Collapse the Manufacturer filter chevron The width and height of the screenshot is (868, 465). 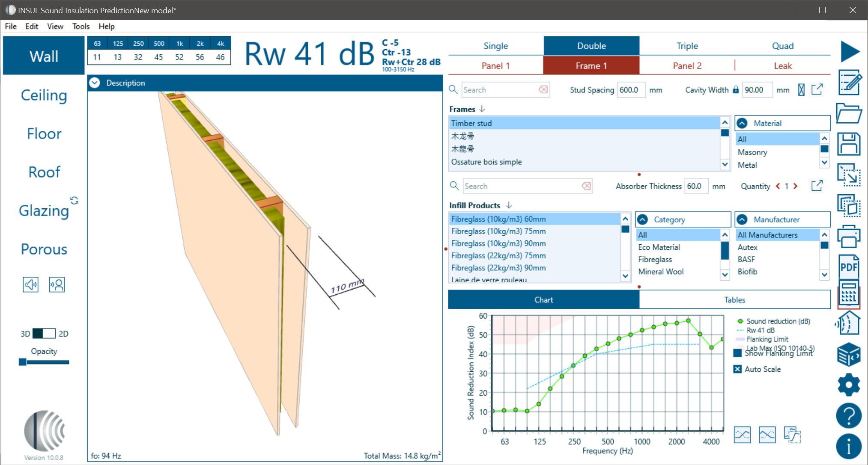point(742,219)
